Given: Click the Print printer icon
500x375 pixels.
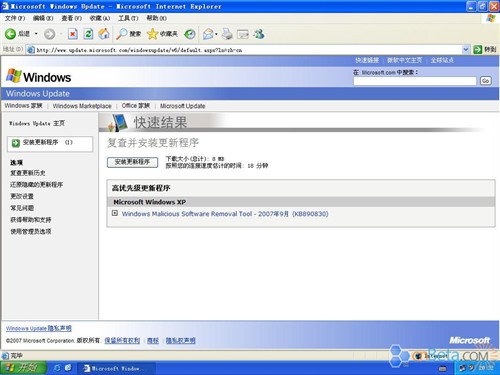Looking at the screenshot, I should coord(227,34).
